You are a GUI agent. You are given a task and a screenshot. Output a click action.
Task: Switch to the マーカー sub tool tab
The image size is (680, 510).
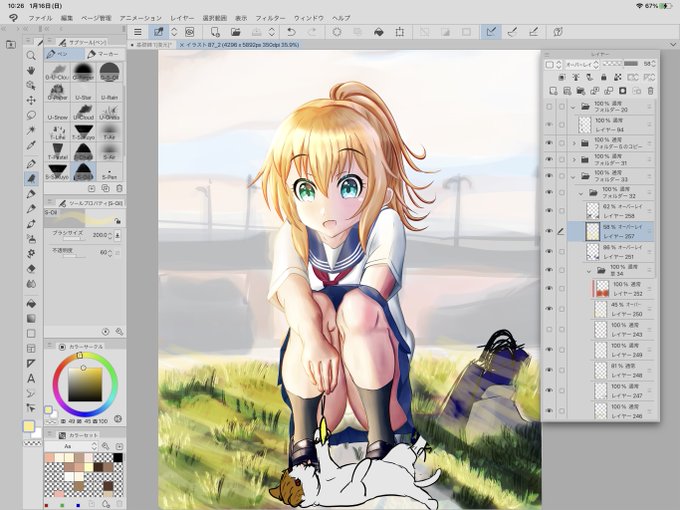coord(104,54)
